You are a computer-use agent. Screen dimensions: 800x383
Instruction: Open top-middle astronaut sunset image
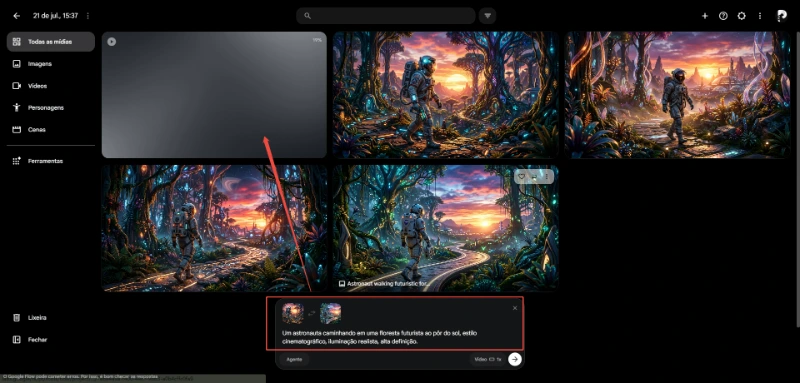tap(445, 95)
